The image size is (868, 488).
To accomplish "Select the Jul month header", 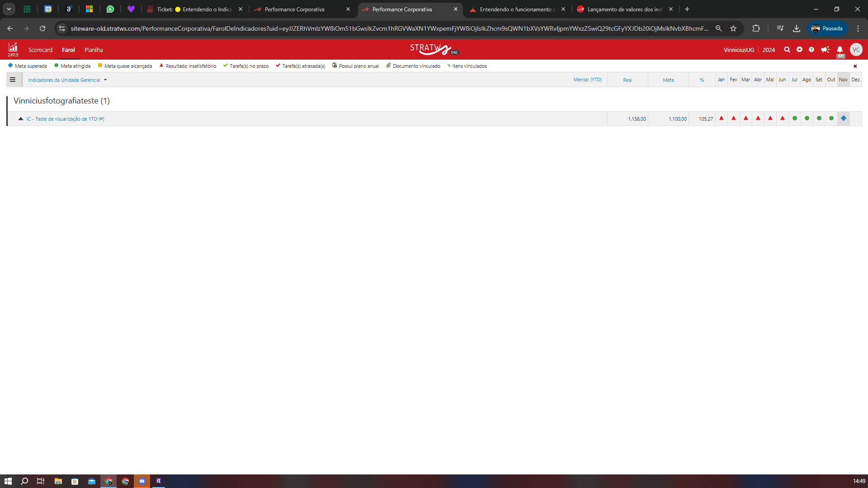I will coord(794,80).
